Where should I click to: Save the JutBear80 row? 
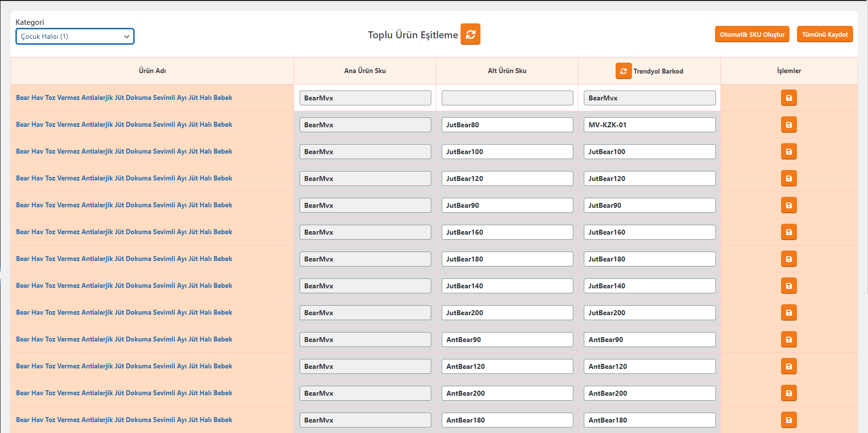(789, 125)
